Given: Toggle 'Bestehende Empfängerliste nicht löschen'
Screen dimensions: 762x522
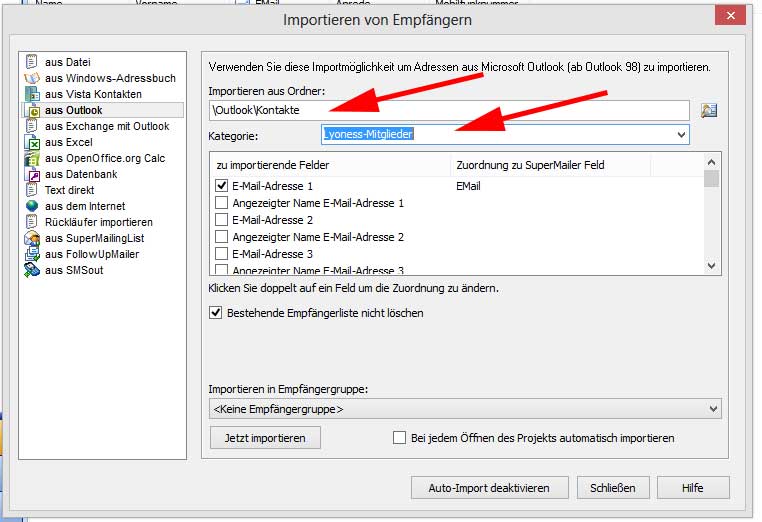Looking at the screenshot, I should click(x=216, y=313).
